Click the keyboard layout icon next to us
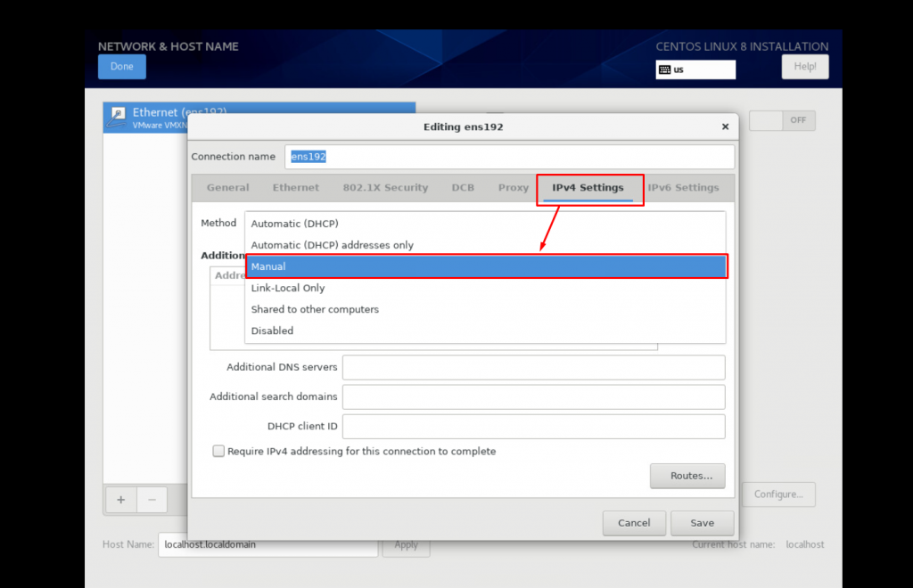This screenshot has width=913, height=588. pos(664,69)
